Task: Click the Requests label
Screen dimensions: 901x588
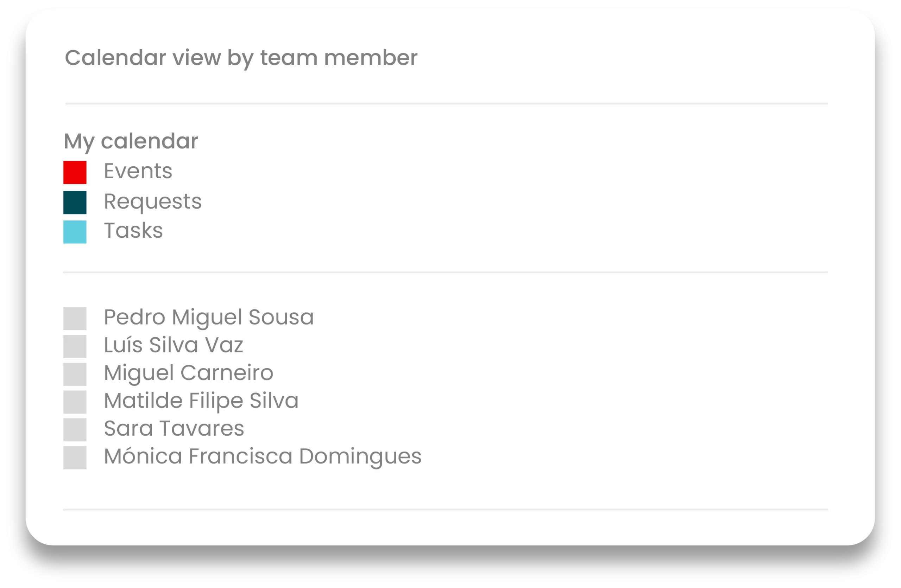Action: pyautogui.click(x=152, y=201)
